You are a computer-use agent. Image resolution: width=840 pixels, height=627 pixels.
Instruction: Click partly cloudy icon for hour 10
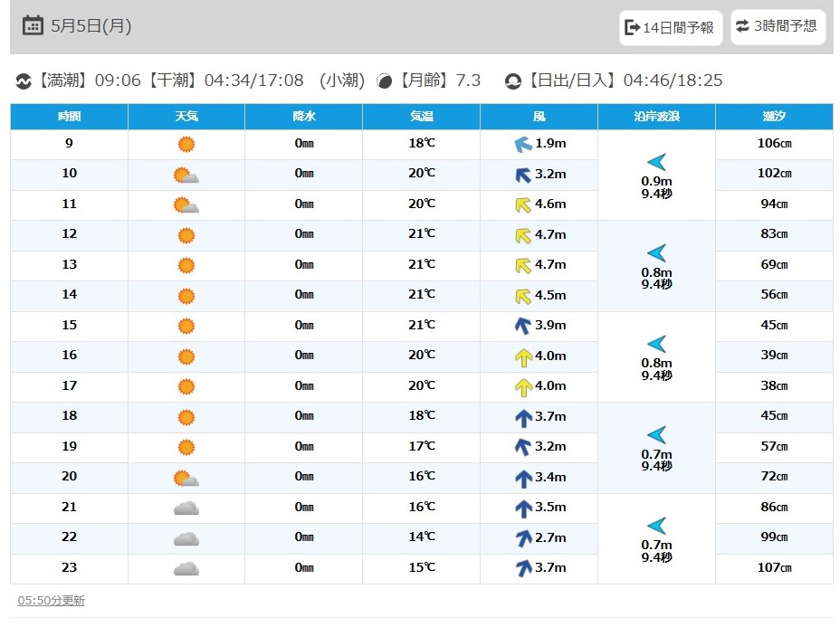click(186, 175)
